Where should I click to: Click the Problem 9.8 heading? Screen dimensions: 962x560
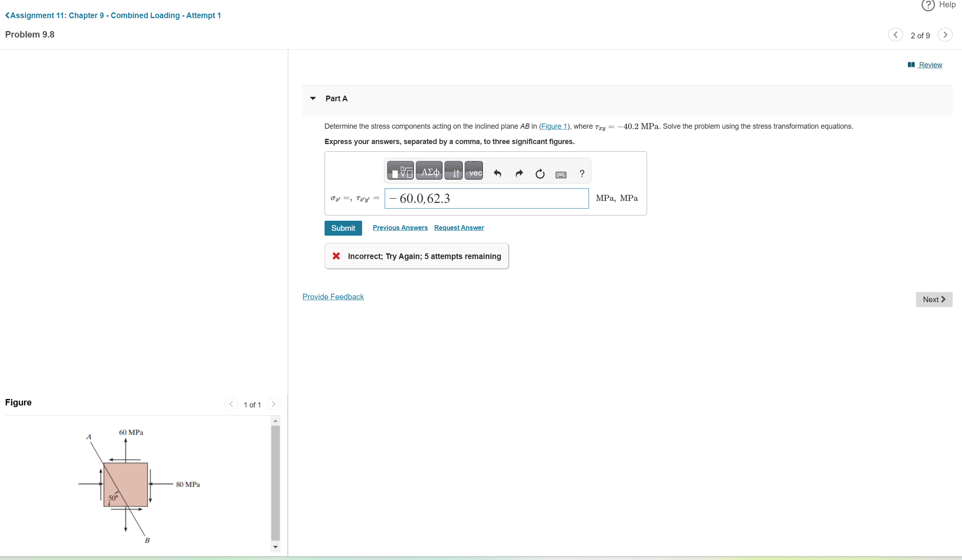pyautogui.click(x=30, y=35)
